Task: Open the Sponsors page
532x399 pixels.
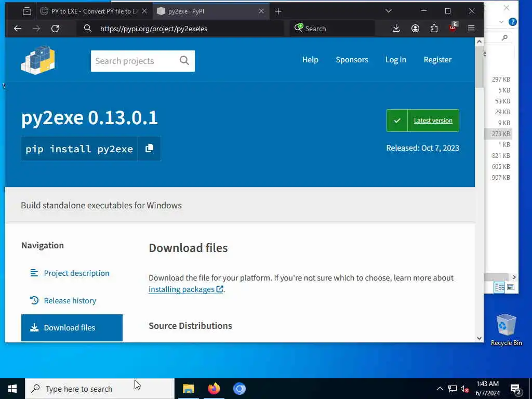Action: [x=352, y=60]
